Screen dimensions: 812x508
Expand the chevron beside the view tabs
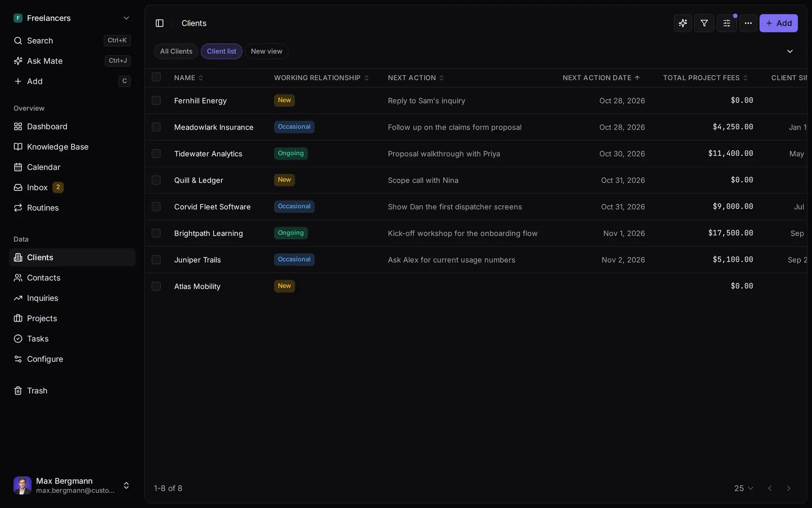pos(790,51)
